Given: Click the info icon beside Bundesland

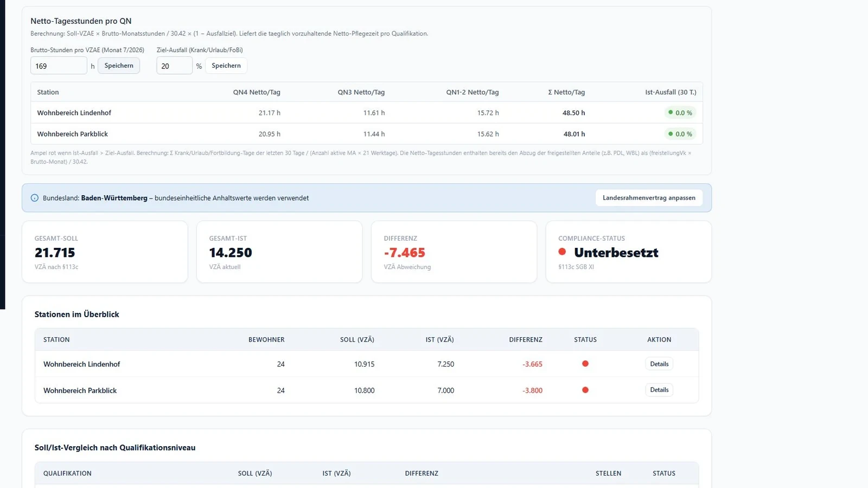Looking at the screenshot, I should coord(35,198).
